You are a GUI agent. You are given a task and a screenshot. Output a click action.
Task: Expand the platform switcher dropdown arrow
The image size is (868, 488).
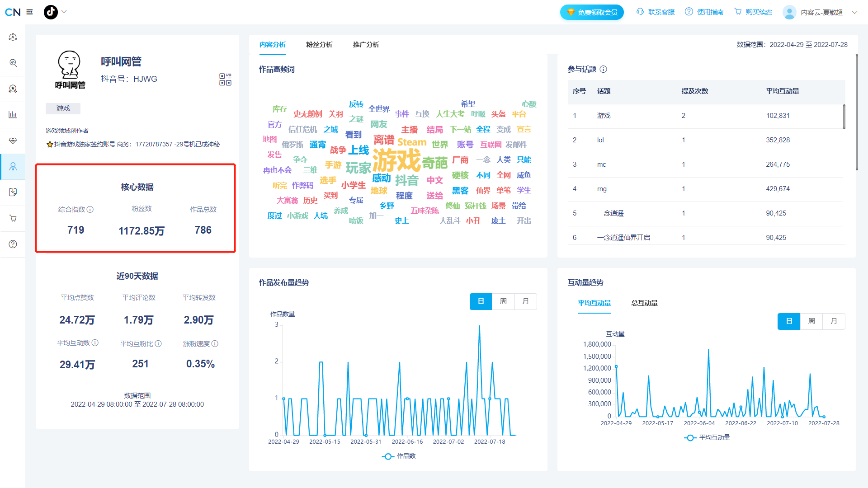point(64,12)
